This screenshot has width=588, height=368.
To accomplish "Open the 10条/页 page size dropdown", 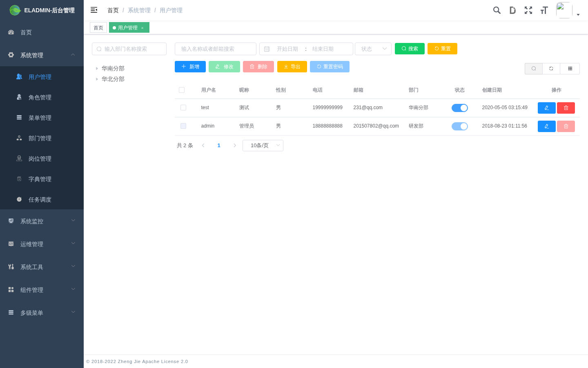I will (x=263, y=146).
